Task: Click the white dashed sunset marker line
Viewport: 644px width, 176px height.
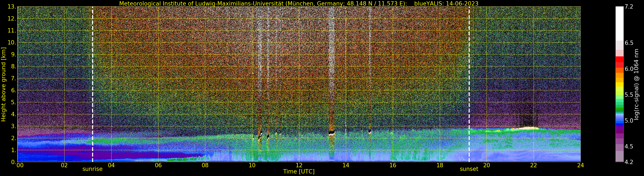Action: [469, 84]
